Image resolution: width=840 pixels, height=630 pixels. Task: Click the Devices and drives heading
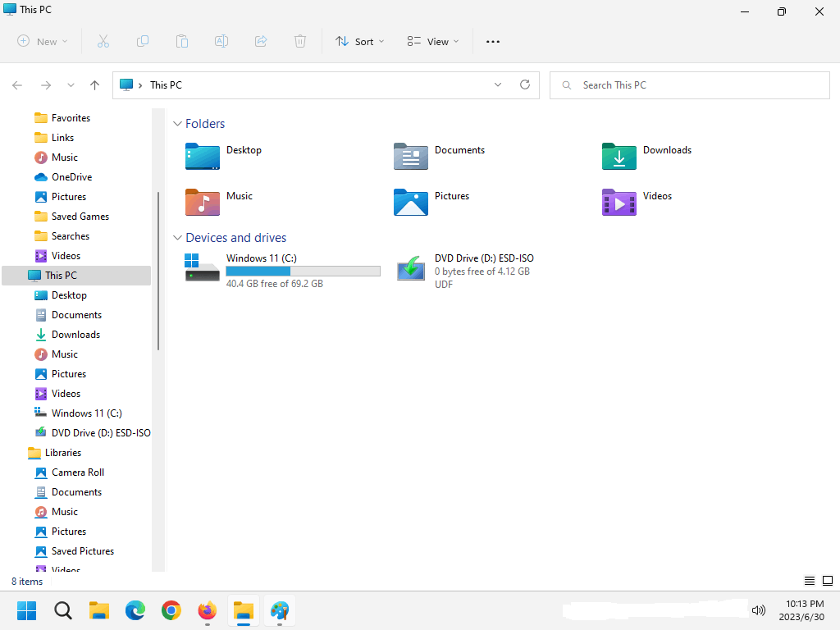[x=235, y=237]
